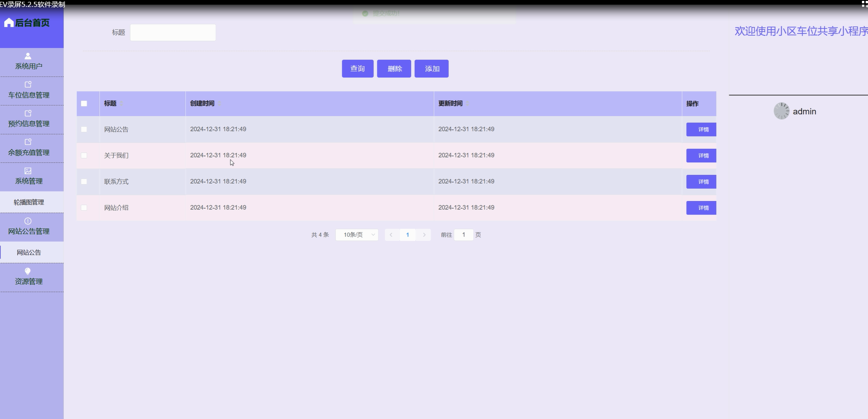The height and width of the screenshot is (419, 868).
Task: Check the 网站公告 row checkbox
Action: pos(84,129)
